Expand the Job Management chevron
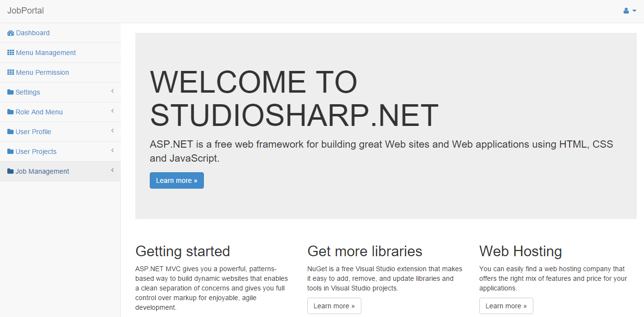Screen dimensions: 644x317 click(x=112, y=170)
